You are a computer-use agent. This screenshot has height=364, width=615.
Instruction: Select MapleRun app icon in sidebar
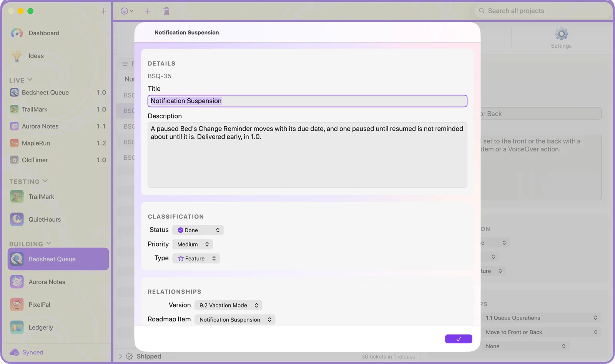(x=14, y=143)
